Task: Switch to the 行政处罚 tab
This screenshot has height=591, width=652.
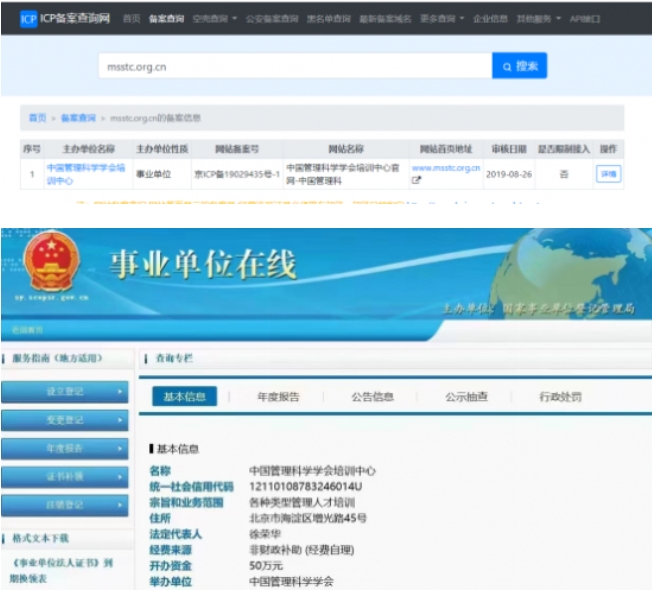Action: (560, 397)
